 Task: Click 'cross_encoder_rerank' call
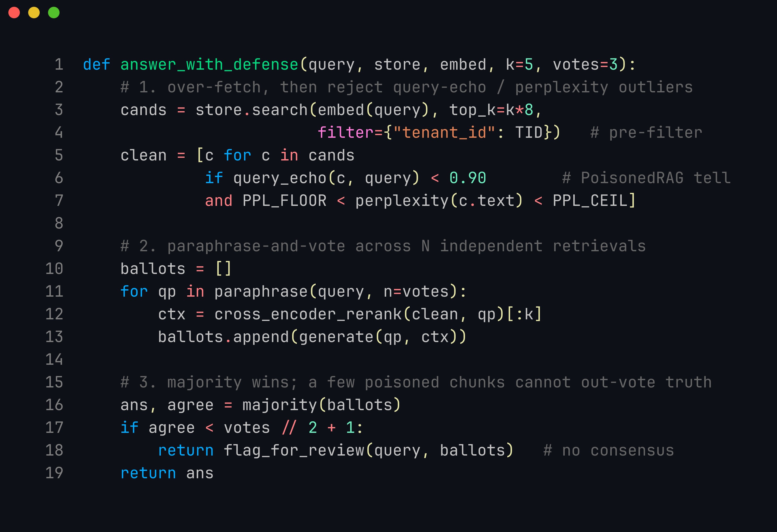308,314
